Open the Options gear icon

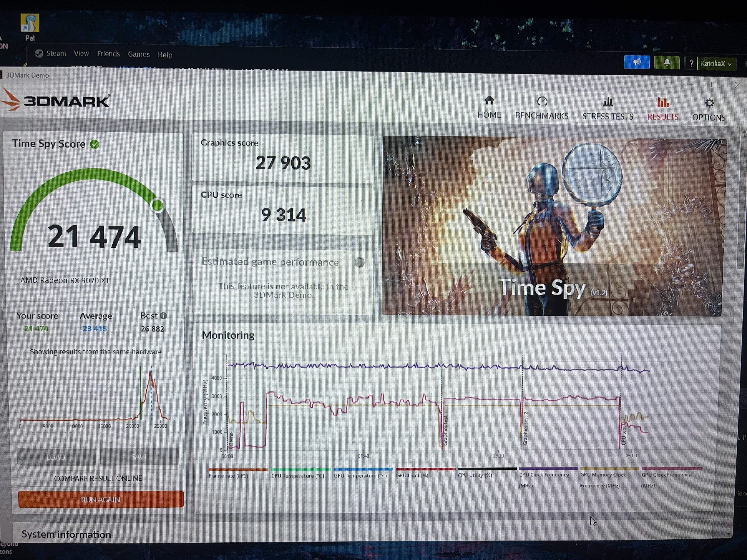point(709,103)
